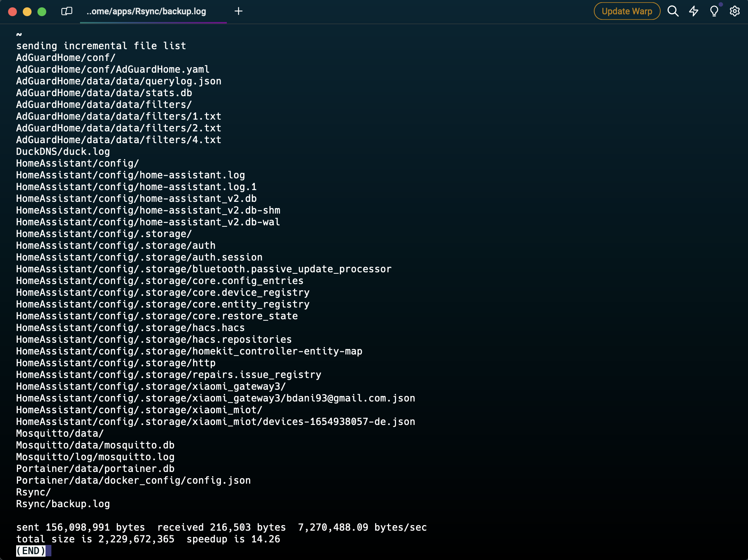Open new tab with plus icon
Viewport: 748px width, 560px height.
(x=239, y=11)
